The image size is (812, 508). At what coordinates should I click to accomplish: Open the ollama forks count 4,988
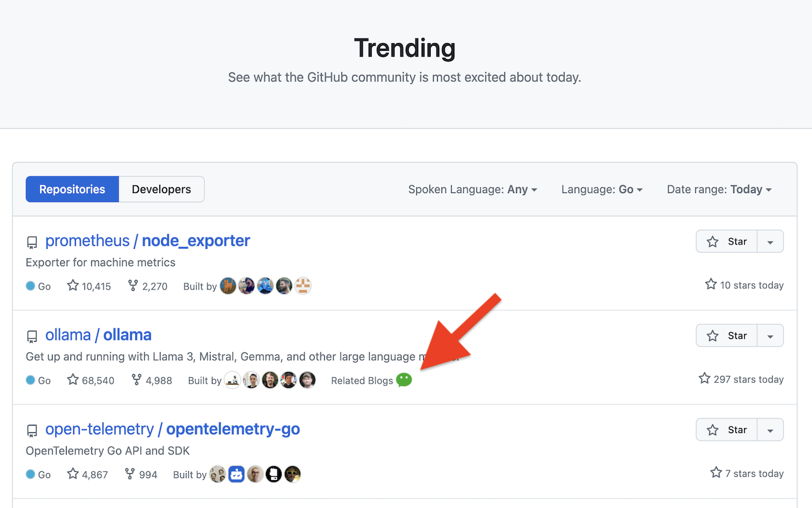coord(152,380)
